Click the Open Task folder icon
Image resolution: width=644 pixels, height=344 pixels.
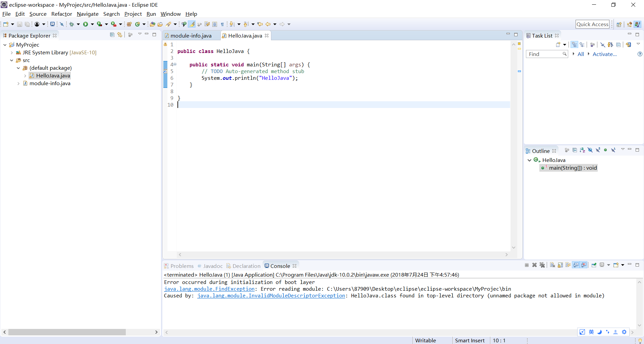[x=160, y=24]
